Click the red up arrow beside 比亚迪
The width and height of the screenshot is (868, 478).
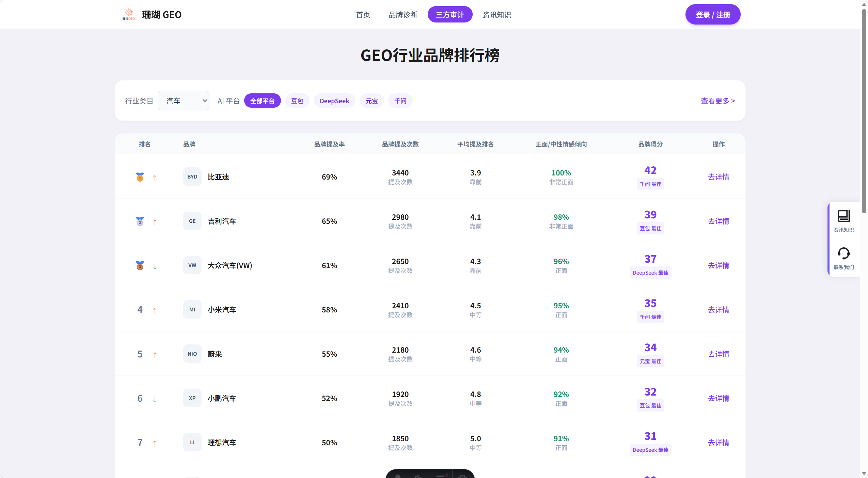click(x=155, y=178)
